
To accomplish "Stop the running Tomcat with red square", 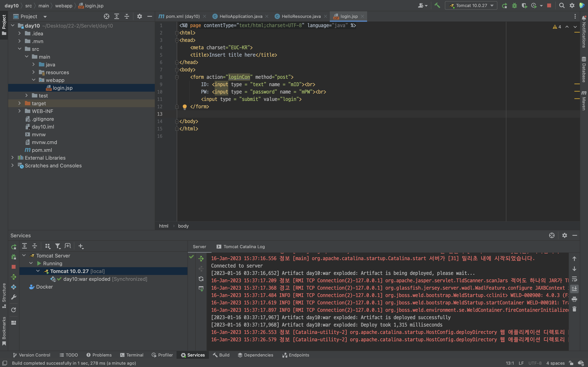I will 549,5.
